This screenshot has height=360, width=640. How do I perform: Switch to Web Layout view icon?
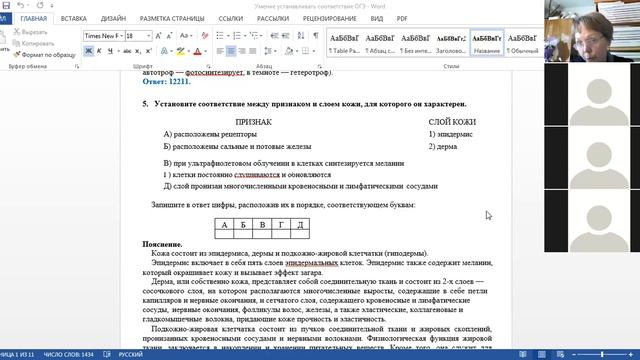[560, 355]
